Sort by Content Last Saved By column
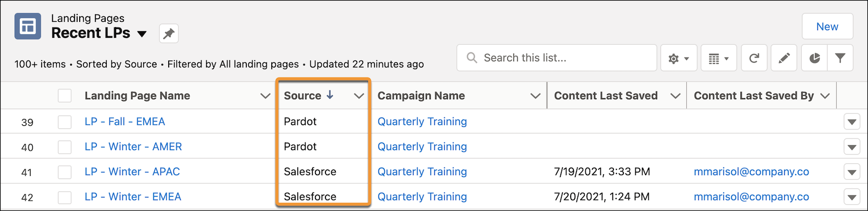 [753, 96]
